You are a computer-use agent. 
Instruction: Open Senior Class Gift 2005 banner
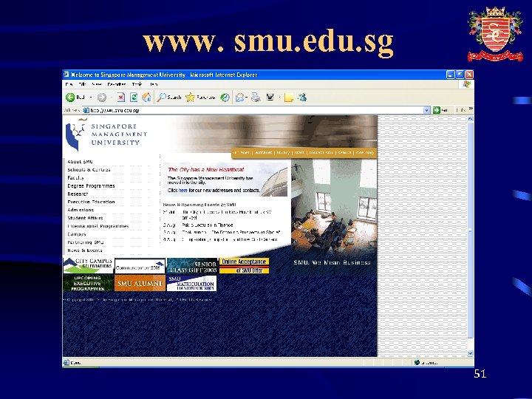192,266
